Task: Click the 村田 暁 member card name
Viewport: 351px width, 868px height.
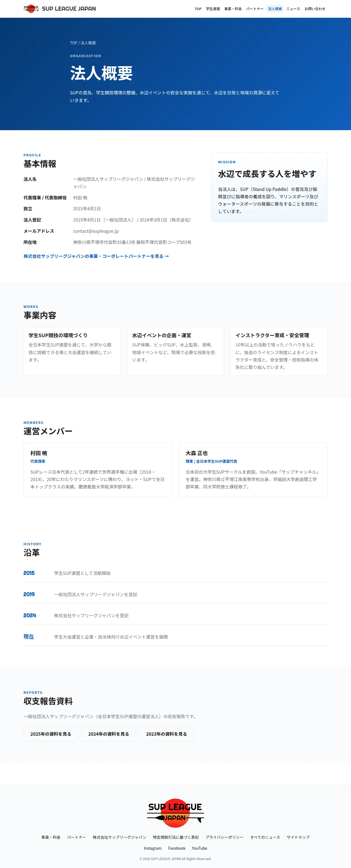Action: [x=39, y=453]
